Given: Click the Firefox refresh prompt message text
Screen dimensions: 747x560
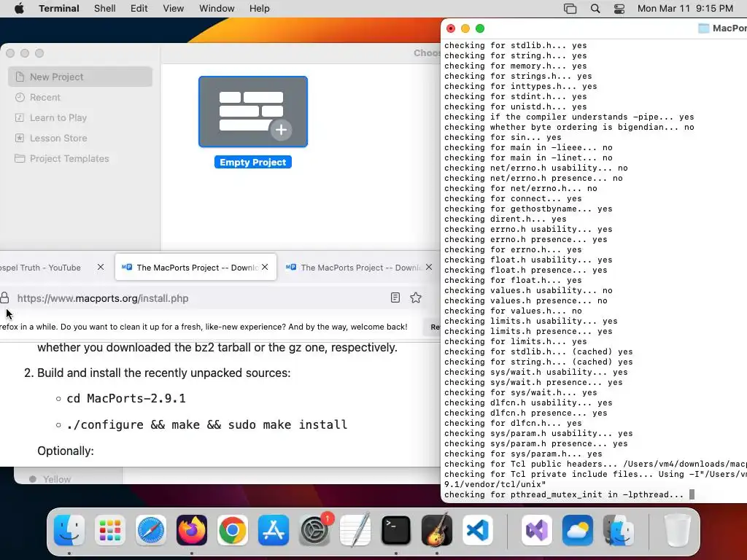Looking at the screenshot, I should pyautogui.click(x=204, y=327).
